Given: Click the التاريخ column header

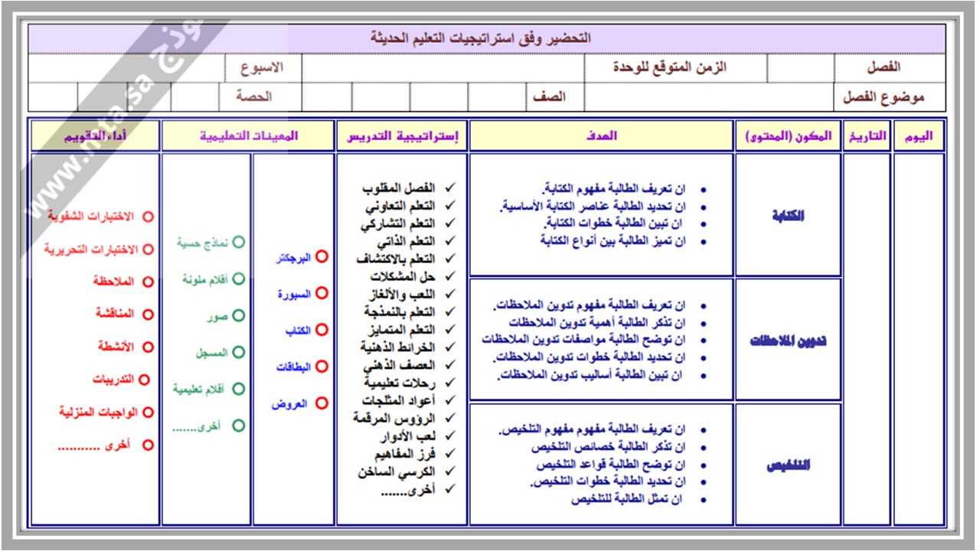Looking at the screenshot, I should [867, 136].
